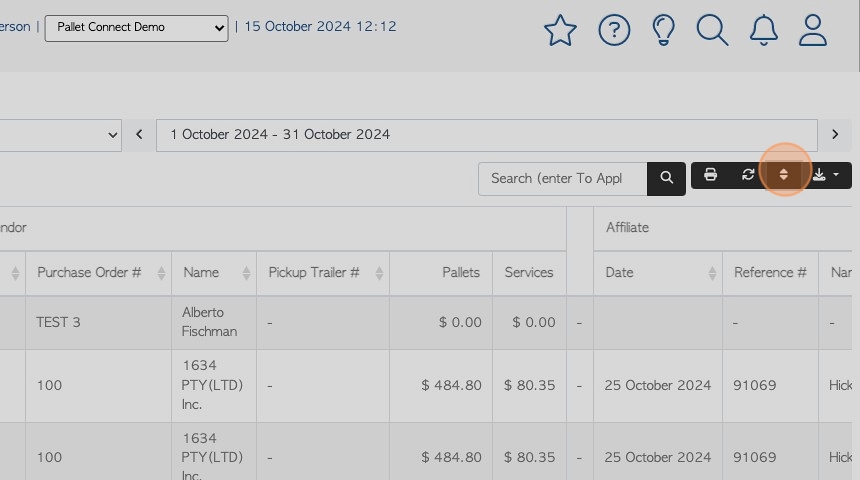Expand the dropdown left of date range
This screenshot has width=860, height=480.
(60, 135)
